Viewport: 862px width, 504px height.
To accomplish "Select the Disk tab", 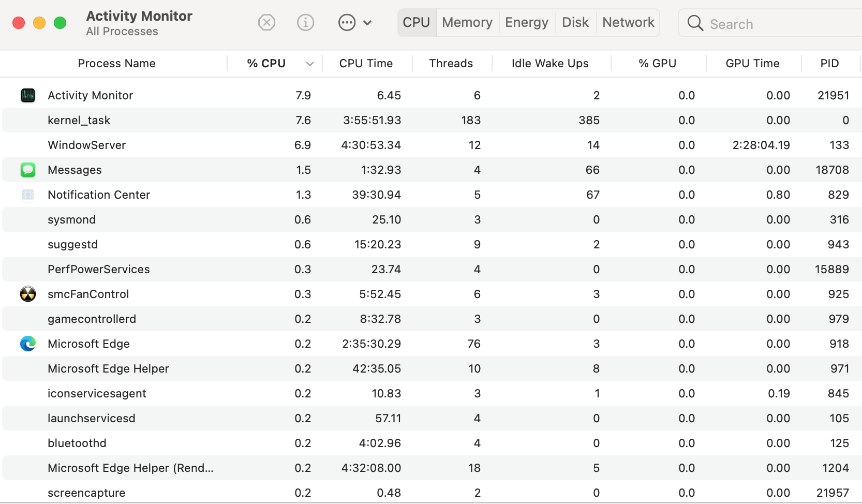I will [x=575, y=23].
